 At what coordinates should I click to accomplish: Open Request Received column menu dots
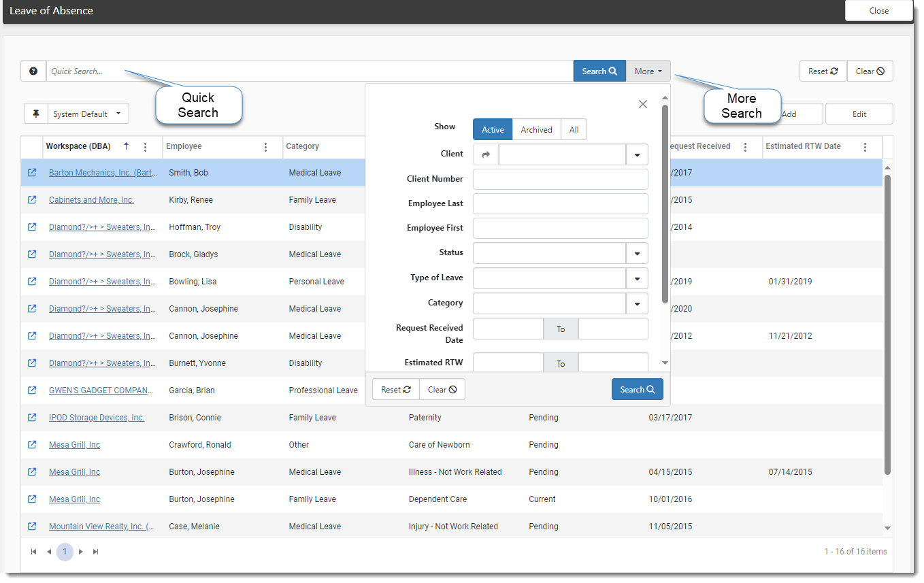point(745,147)
